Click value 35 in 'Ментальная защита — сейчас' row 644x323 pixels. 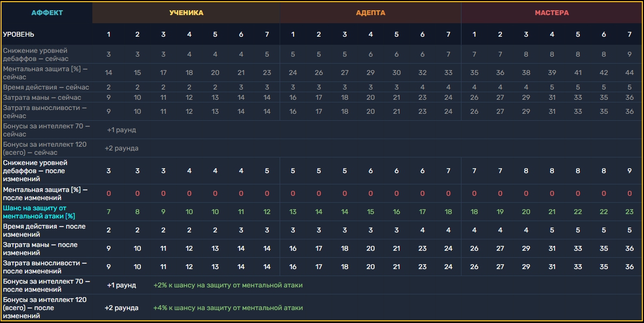[474, 73]
